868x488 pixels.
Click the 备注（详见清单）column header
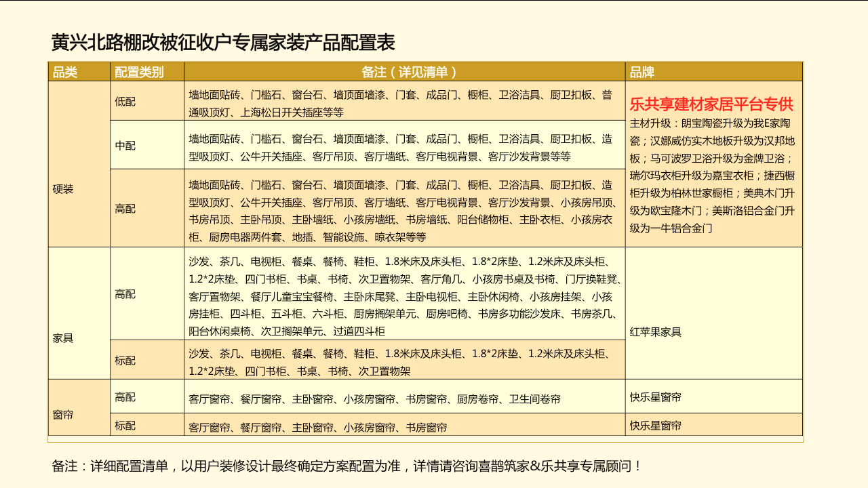[x=404, y=72]
